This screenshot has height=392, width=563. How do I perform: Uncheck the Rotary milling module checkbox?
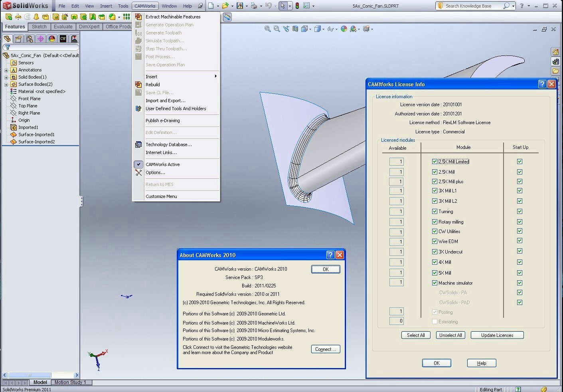point(435,222)
